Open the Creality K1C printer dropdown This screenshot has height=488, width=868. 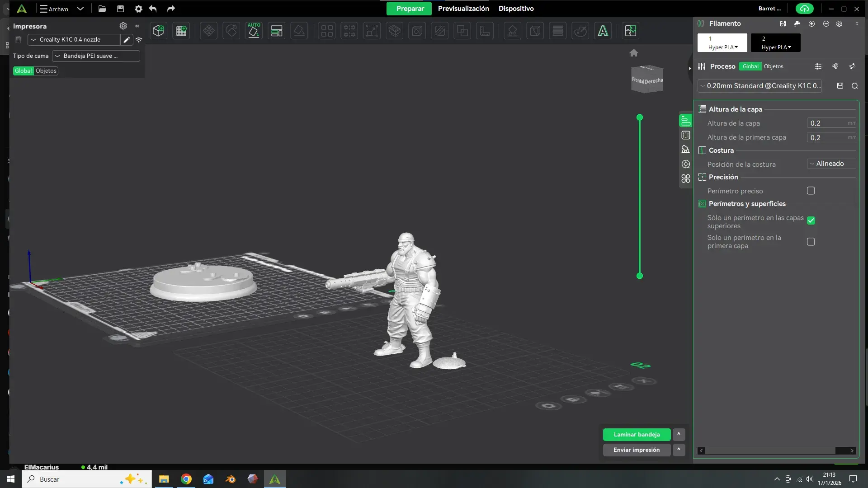pos(75,40)
